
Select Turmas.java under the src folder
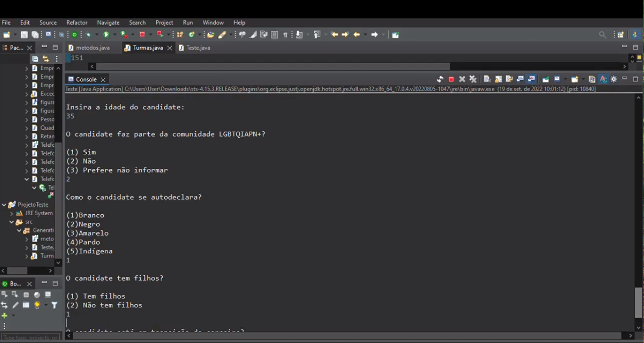[47, 256]
